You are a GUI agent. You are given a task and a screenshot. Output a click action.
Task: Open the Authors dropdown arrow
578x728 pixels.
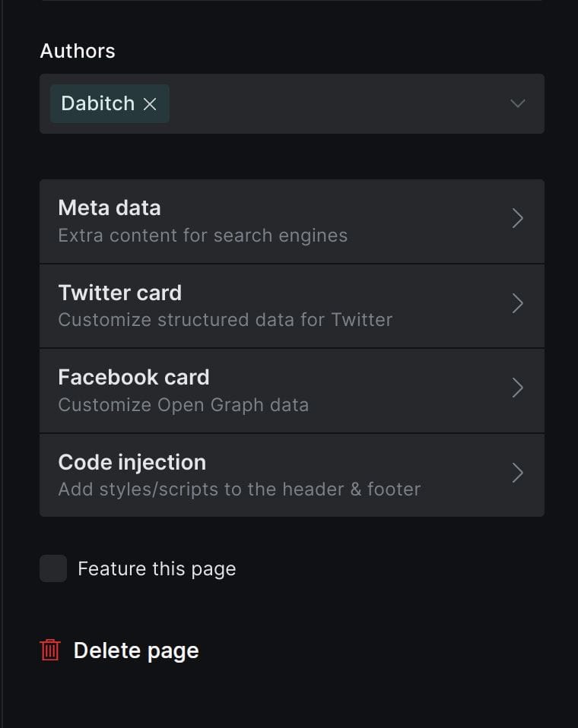(518, 103)
